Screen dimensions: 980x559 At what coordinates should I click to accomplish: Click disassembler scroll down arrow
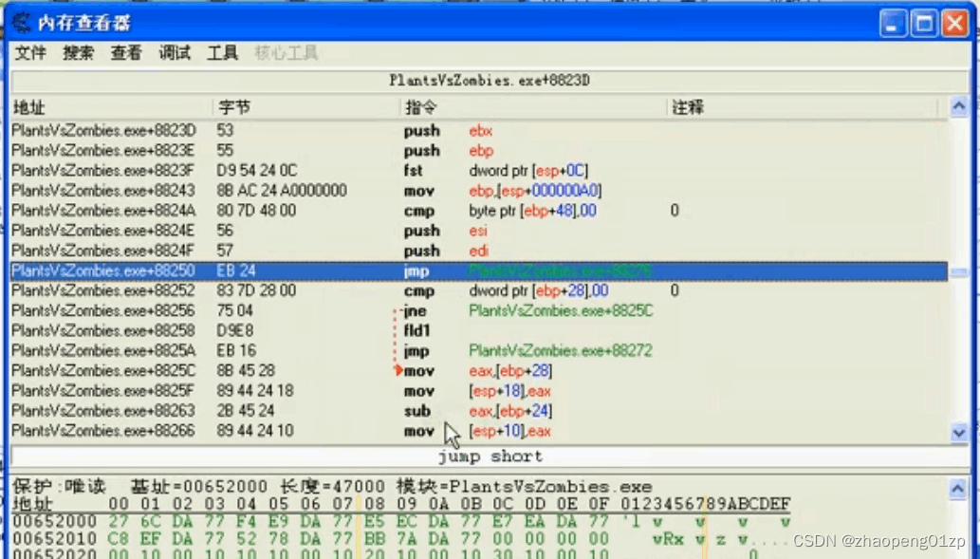959,432
